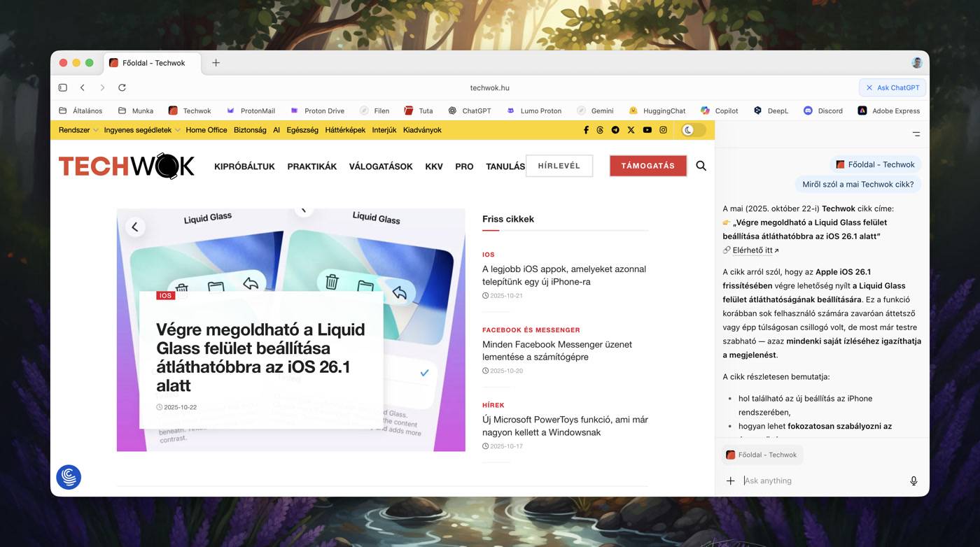The image size is (980, 547).
Task: Open the Microsoft PowerToys funkció article
Action: point(565,426)
